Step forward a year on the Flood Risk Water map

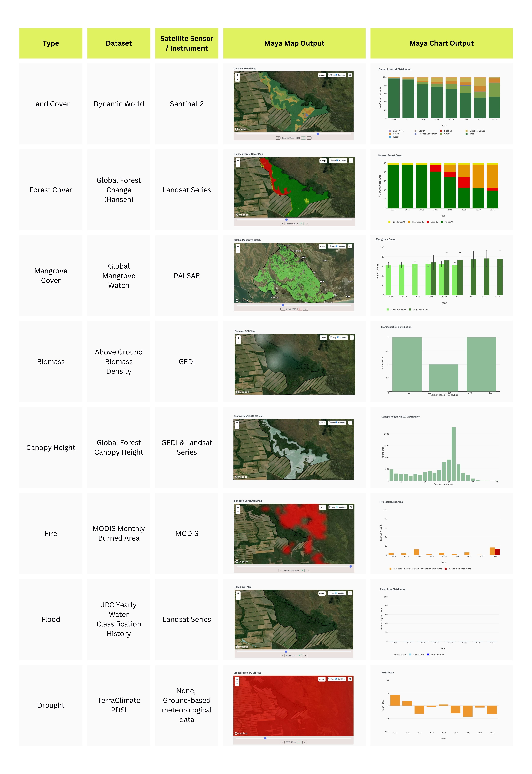306,656
